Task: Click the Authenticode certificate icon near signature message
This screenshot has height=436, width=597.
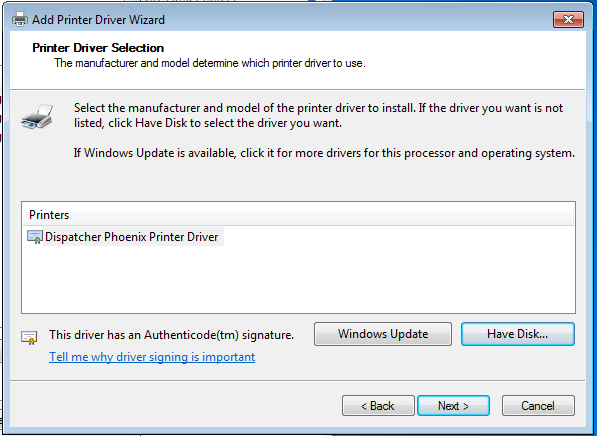Action: click(29, 337)
